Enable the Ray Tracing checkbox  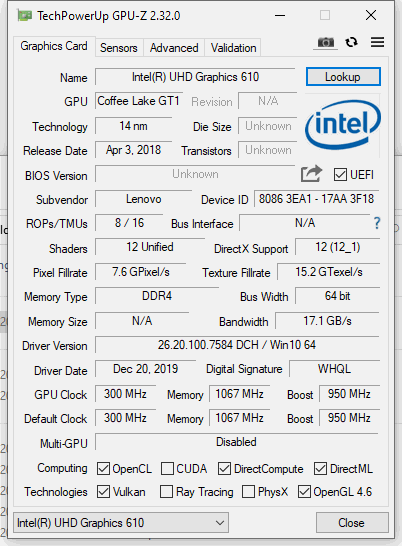(x=166, y=492)
